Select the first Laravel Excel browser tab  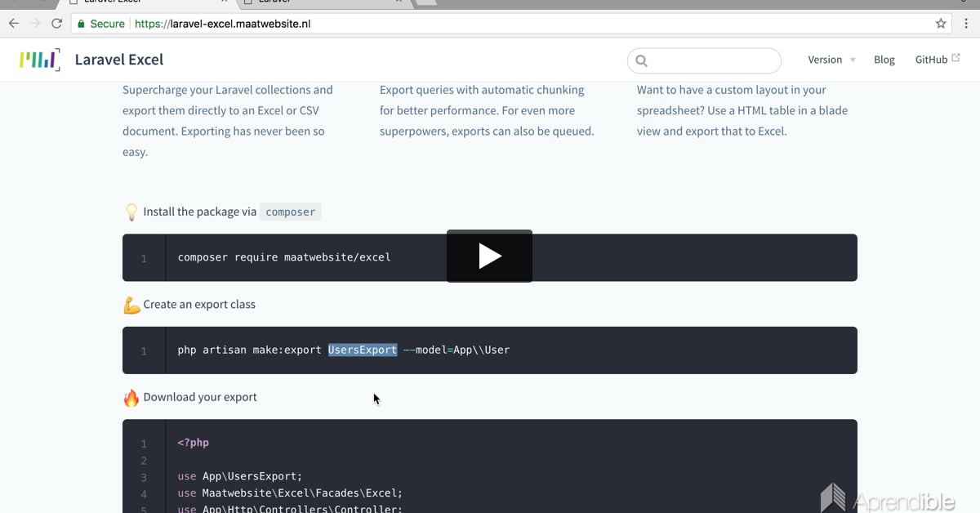pos(147,2)
